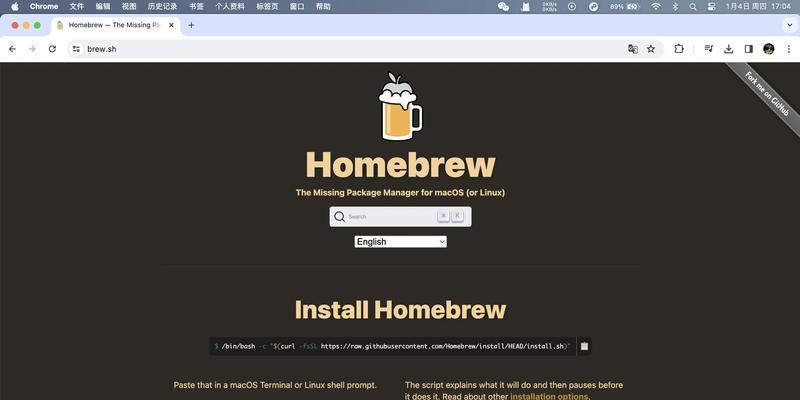Bookmark this page with the star icon
This screenshot has height=400, width=800.
click(651, 49)
